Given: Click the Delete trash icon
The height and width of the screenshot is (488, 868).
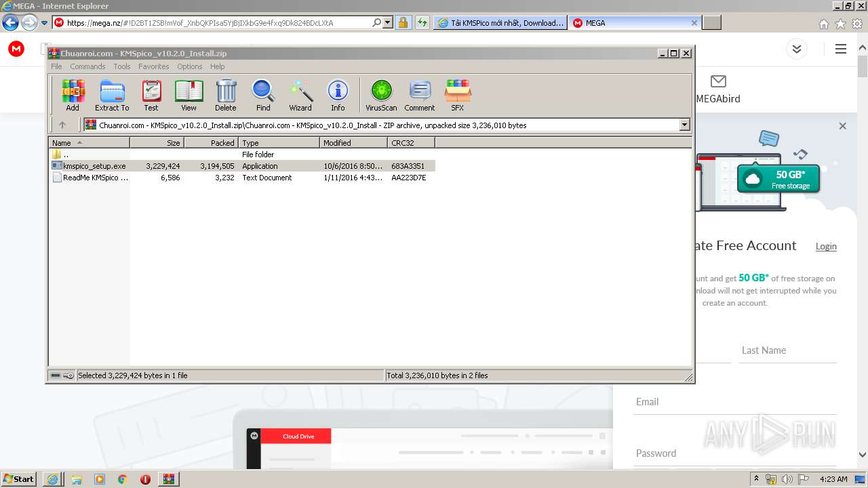Looking at the screenshot, I should [x=226, y=95].
